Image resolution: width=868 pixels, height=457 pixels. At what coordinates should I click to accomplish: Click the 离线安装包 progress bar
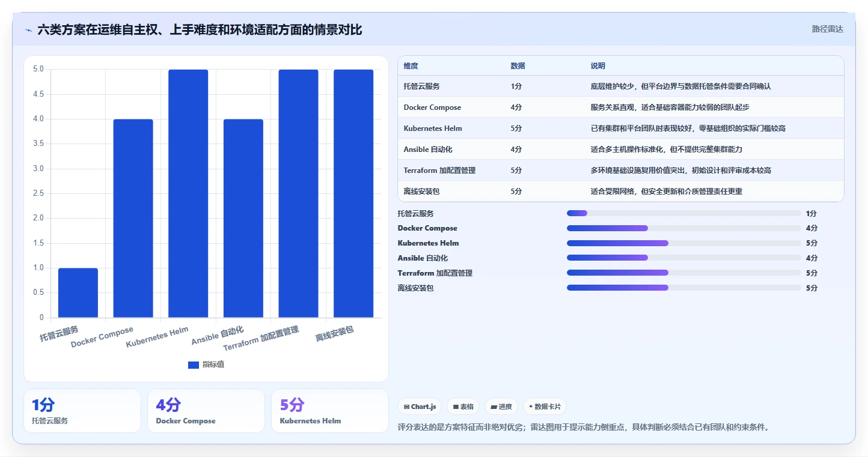point(683,288)
